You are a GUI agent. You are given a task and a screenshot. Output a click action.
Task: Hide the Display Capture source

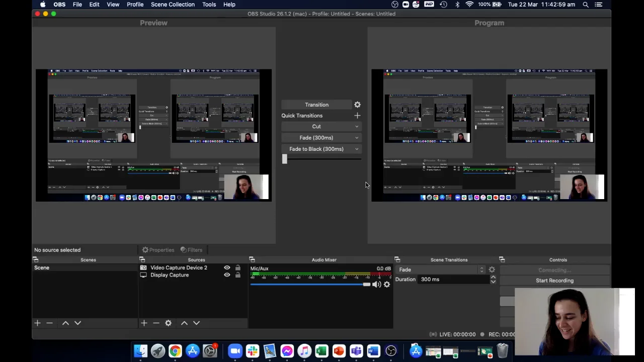(x=227, y=275)
